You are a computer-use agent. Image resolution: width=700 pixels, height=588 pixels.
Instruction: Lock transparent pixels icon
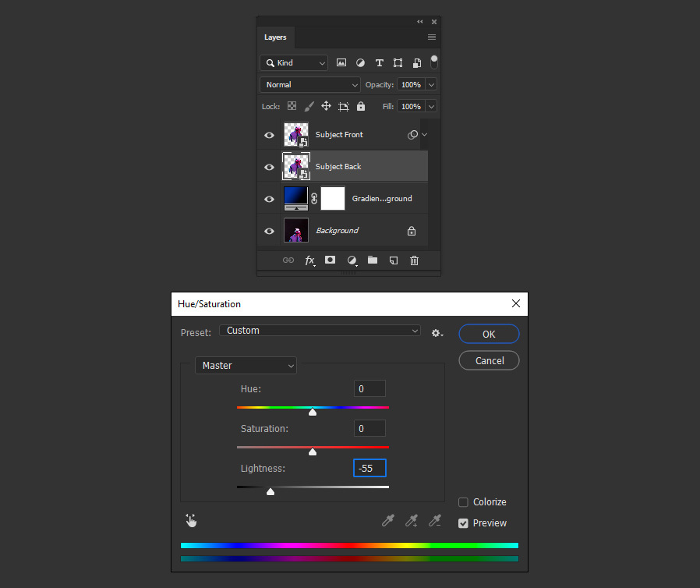click(x=292, y=106)
